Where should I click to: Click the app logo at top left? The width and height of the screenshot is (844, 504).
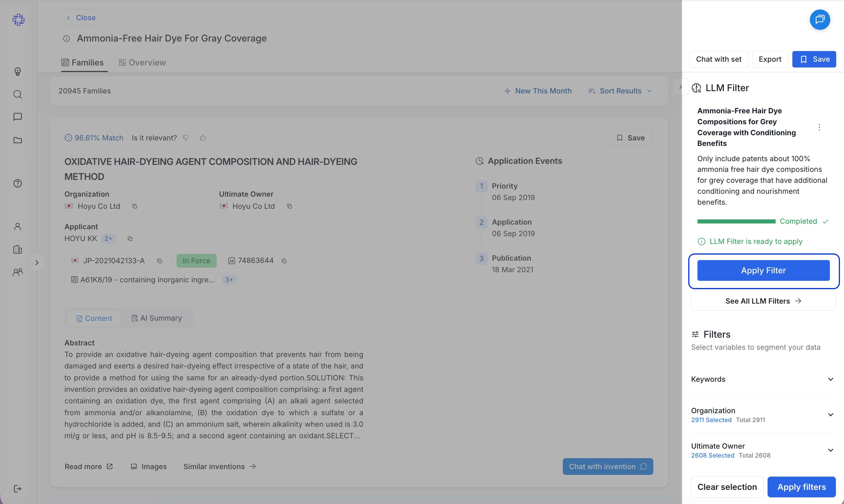point(19,20)
